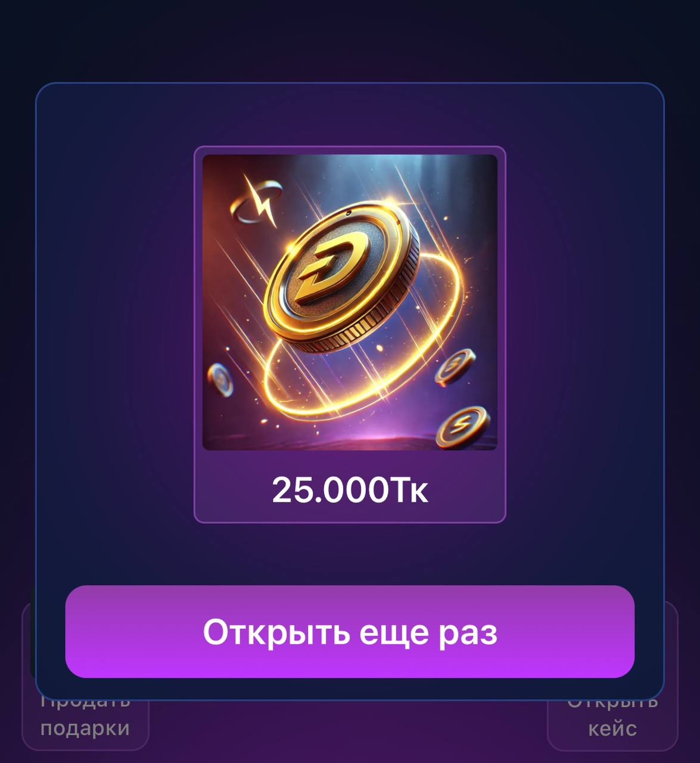The height and width of the screenshot is (763, 700).
Task: Tap the small S coin at image bottom-right
Action: pos(463,426)
